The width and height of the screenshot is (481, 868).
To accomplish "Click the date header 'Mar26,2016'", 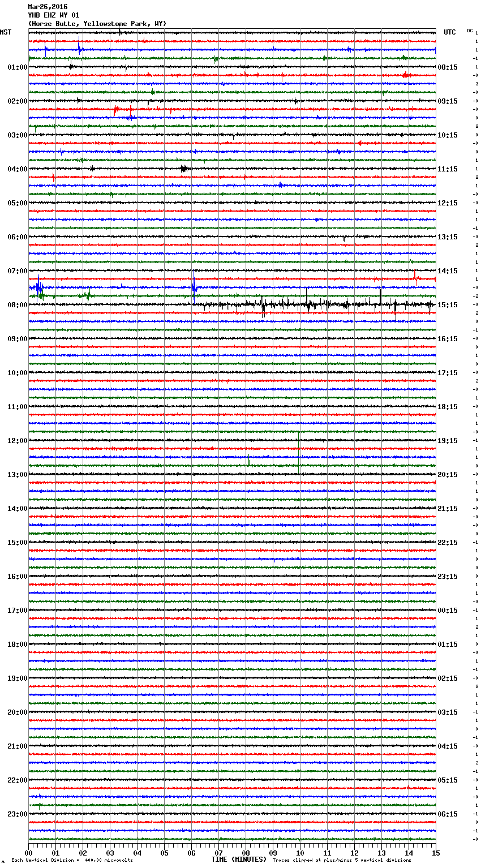I will coord(48,7).
